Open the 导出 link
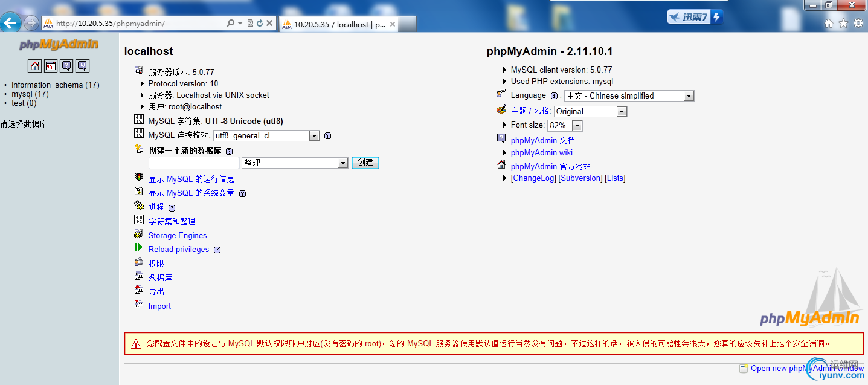Viewport: 868px width, 385px height. coord(156,291)
